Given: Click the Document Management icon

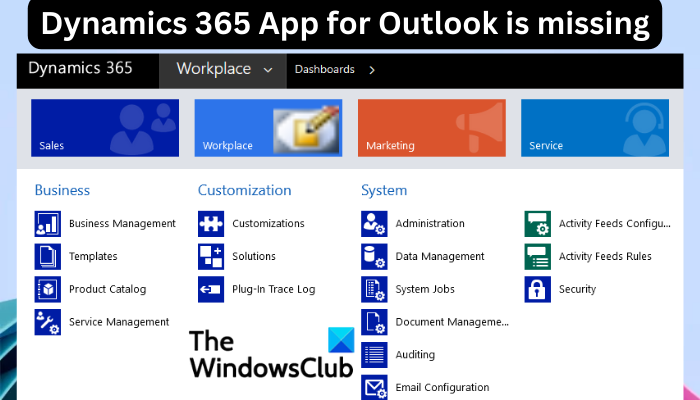Looking at the screenshot, I should 374,322.
